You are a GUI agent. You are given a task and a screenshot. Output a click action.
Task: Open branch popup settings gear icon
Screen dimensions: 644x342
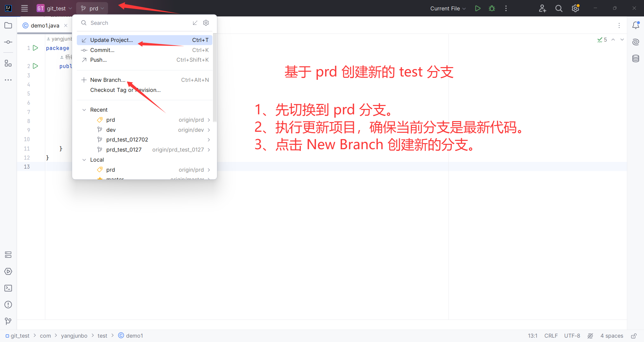coord(206,23)
